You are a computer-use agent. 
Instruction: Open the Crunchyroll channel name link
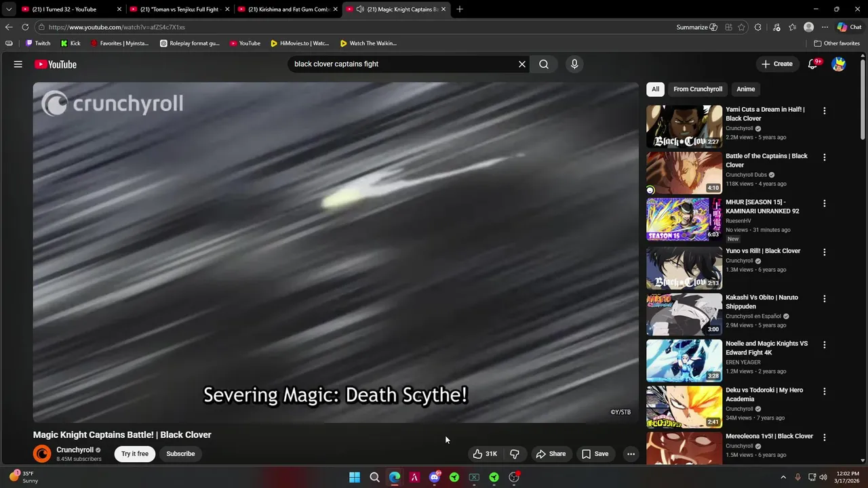[x=75, y=450]
